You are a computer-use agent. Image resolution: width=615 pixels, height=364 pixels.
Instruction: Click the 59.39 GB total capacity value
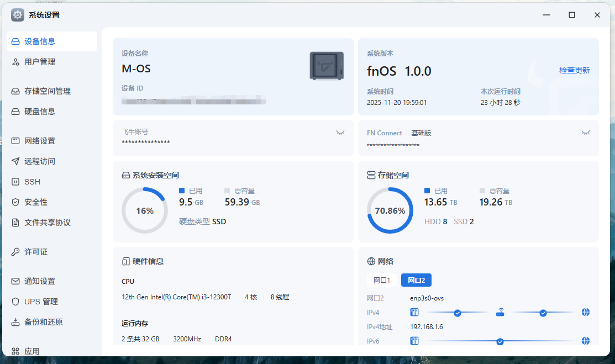[x=242, y=202]
